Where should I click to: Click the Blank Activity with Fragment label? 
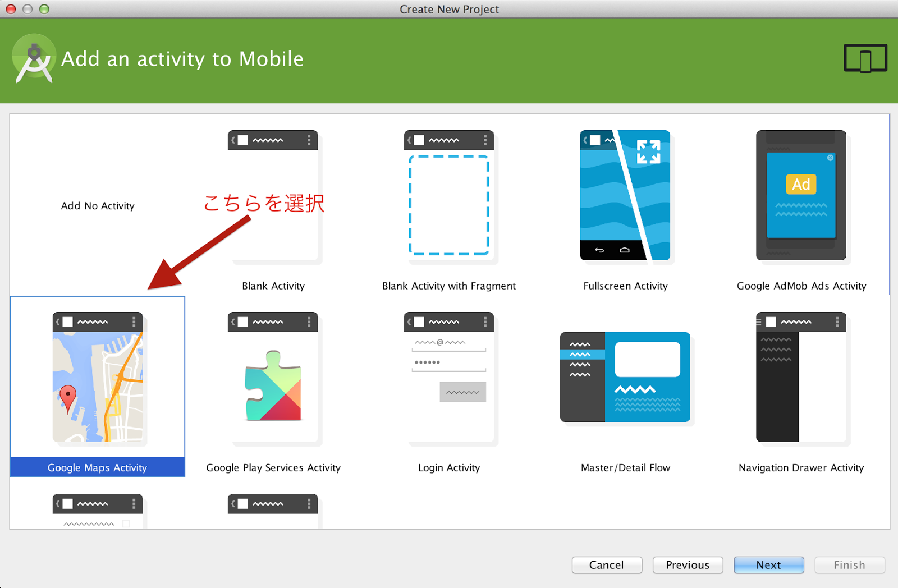pyautogui.click(x=449, y=286)
